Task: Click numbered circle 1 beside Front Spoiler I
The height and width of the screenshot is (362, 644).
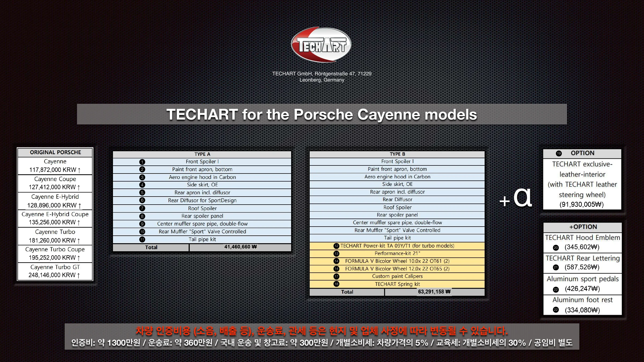Action: 142,162
